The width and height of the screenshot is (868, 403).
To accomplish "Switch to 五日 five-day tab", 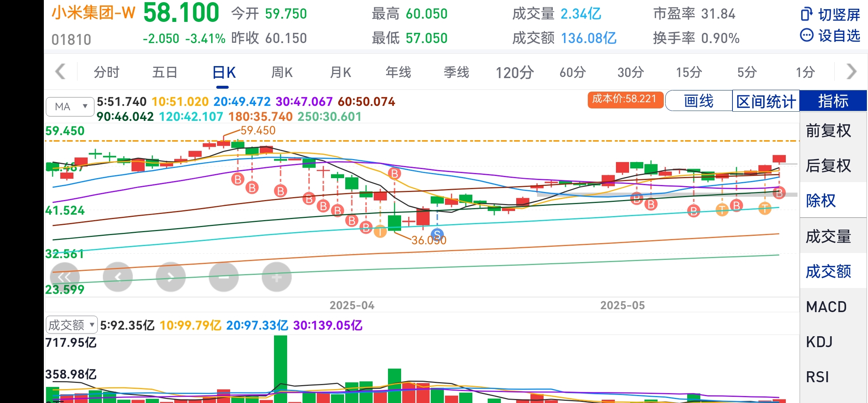I will coord(165,72).
